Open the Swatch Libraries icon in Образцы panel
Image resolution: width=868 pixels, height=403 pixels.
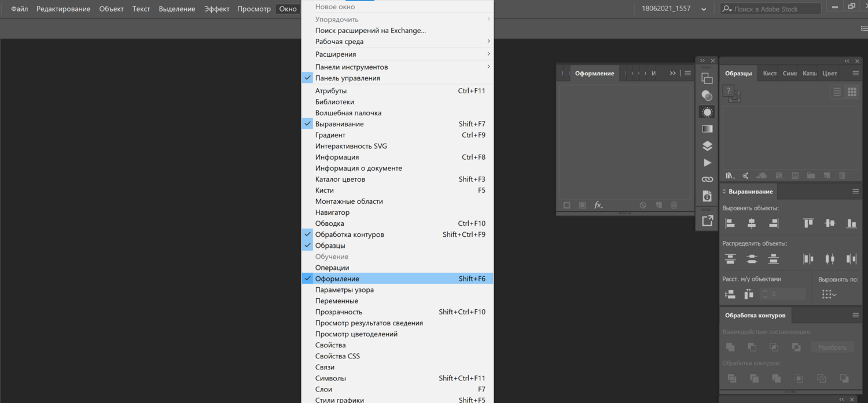[729, 175]
